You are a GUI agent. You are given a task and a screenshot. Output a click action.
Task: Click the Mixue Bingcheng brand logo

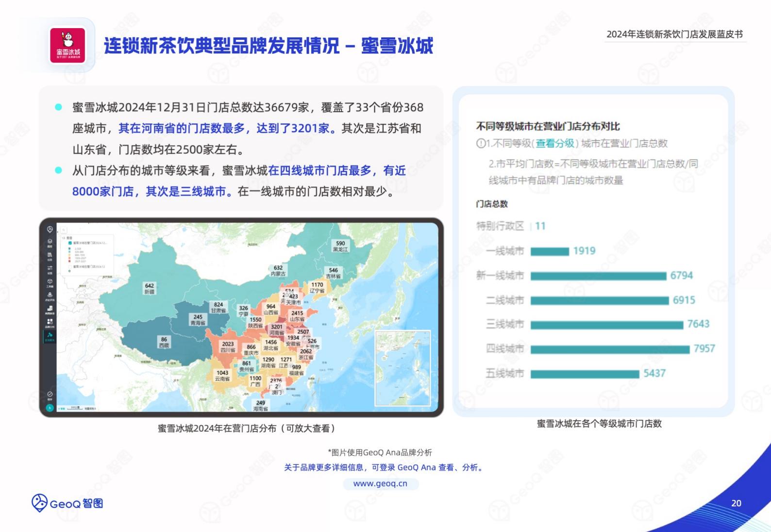pos(67,45)
